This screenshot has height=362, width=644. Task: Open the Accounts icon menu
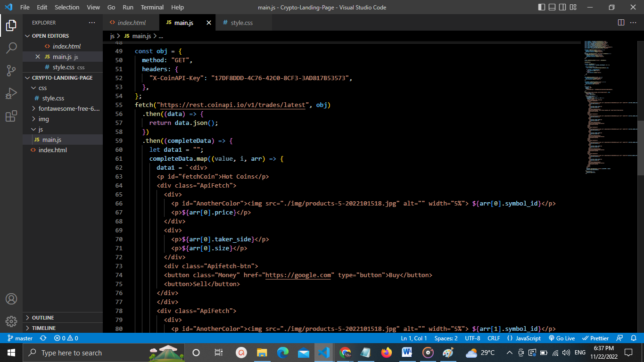pyautogui.click(x=11, y=299)
